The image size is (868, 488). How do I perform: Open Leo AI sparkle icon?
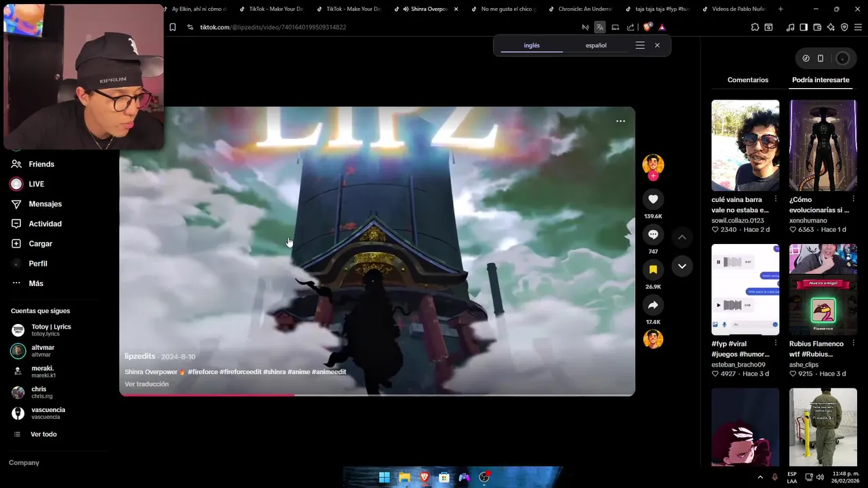pos(831,27)
